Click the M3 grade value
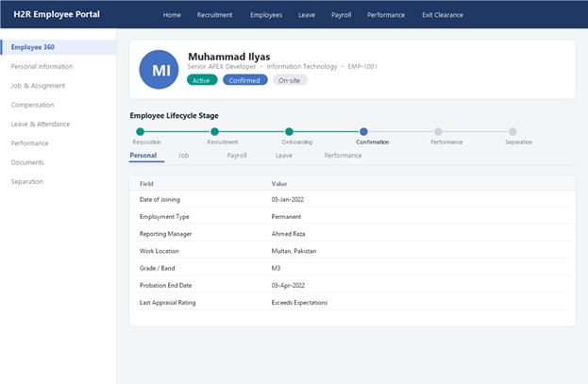Image resolution: width=588 pixels, height=384 pixels. (276, 268)
